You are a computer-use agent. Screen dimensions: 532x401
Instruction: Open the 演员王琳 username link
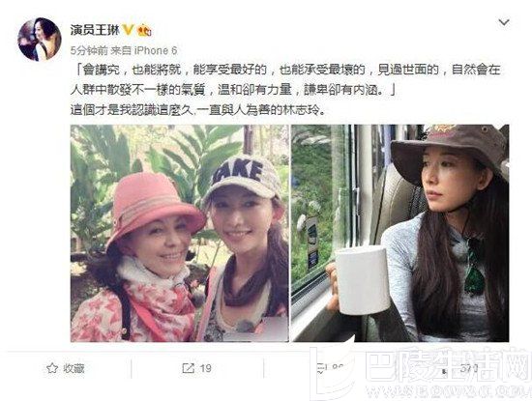(x=95, y=30)
